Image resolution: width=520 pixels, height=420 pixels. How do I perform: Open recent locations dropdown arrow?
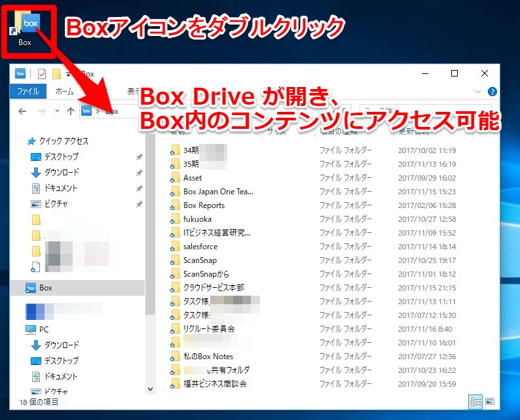pyautogui.click(x=57, y=111)
